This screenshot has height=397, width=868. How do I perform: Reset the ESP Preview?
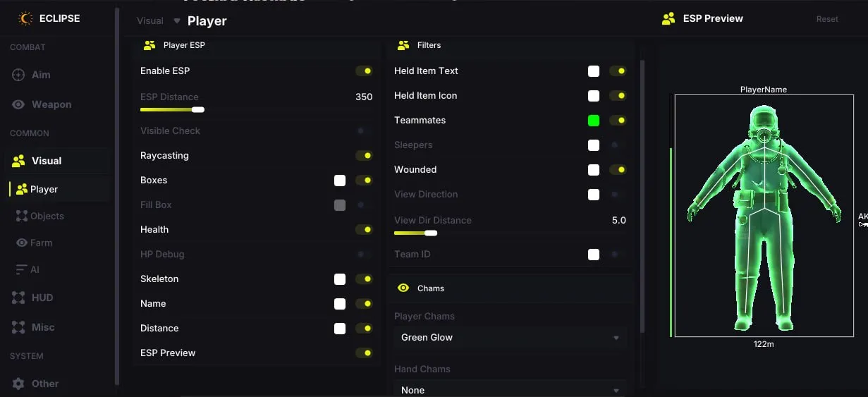[x=827, y=19]
